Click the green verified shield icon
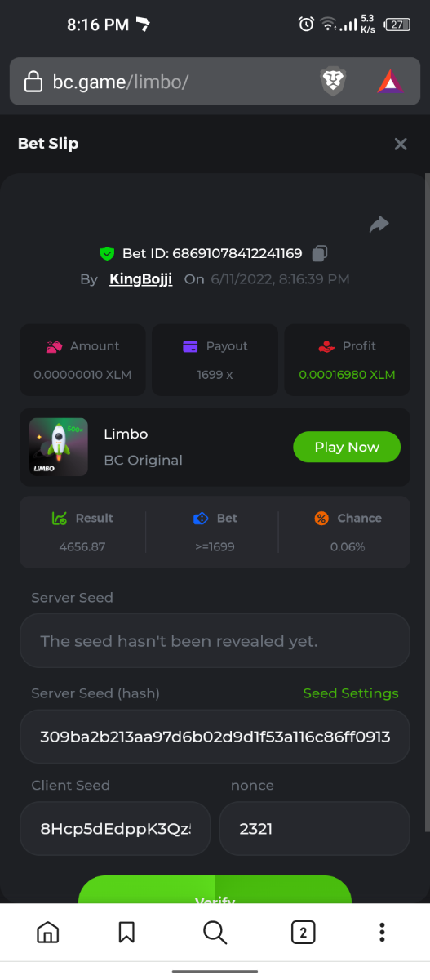This screenshot has width=430, height=980. pos(107,253)
